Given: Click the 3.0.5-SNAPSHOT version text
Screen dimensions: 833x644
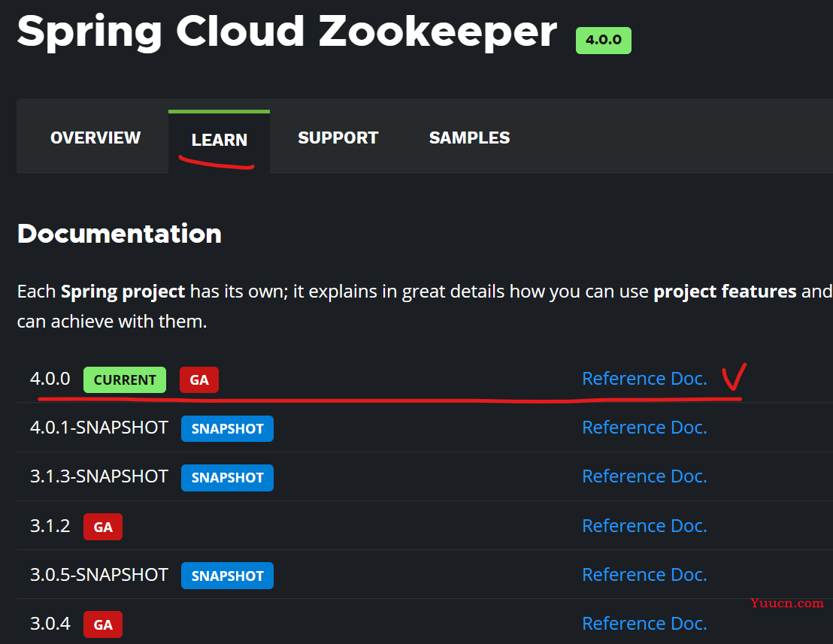Looking at the screenshot, I should pos(99,574).
